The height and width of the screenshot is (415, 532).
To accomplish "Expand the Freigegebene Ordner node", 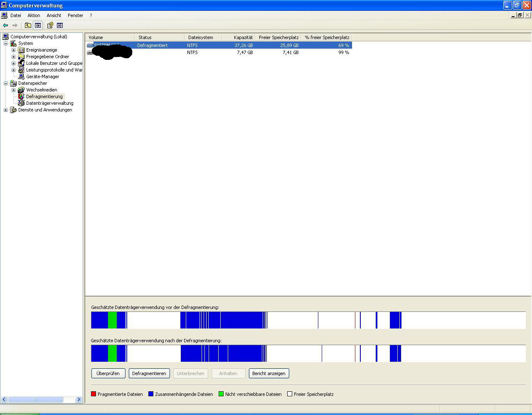I will tap(13, 57).
